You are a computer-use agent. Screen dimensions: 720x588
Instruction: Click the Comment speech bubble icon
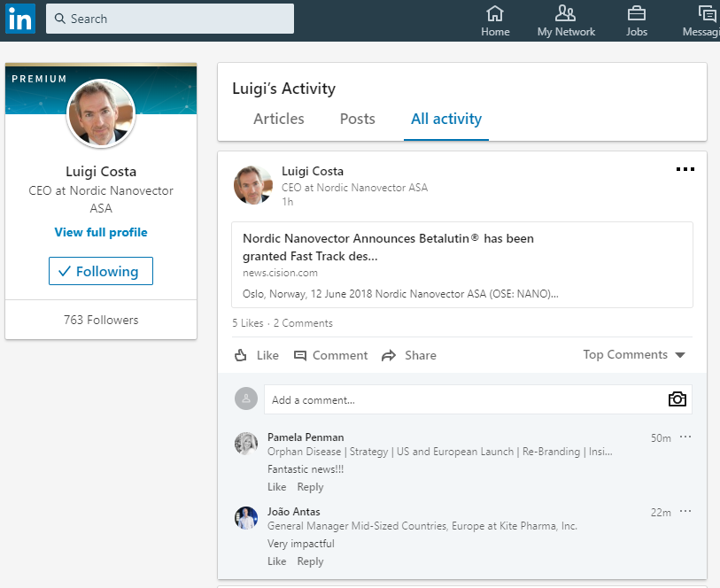click(x=300, y=356)
